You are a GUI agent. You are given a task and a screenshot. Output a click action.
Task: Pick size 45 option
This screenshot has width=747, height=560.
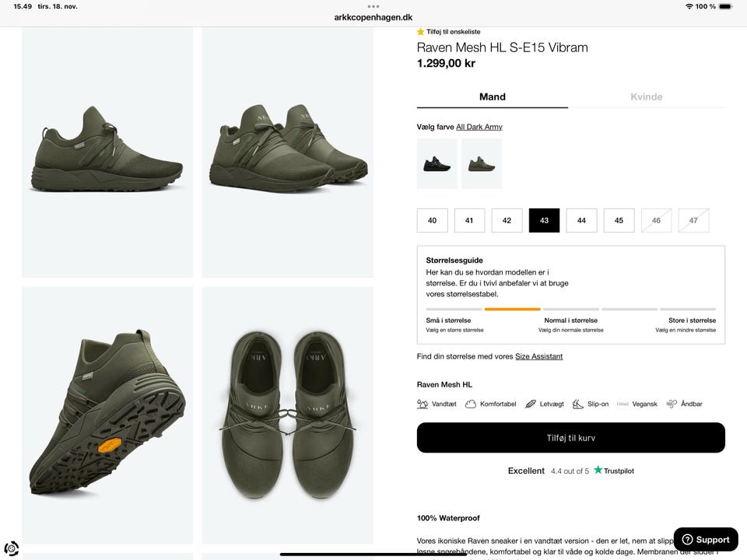click(x=619, y=220)
